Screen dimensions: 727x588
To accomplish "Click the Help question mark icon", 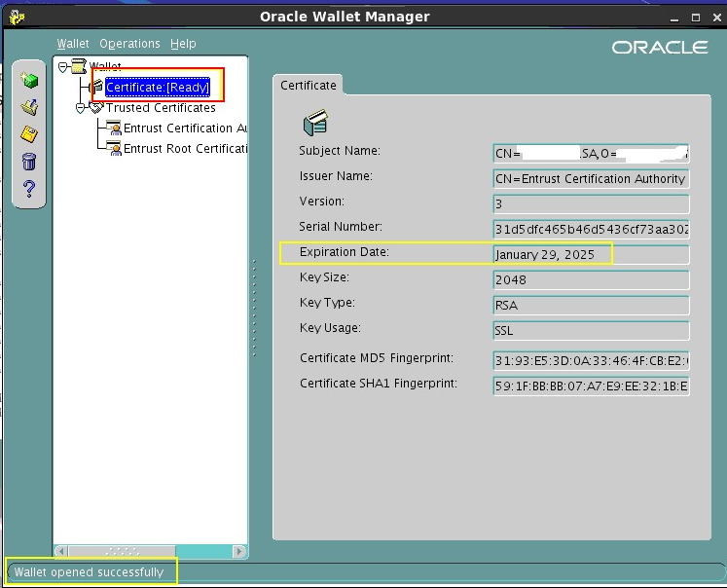I will [x=29, y=188].
